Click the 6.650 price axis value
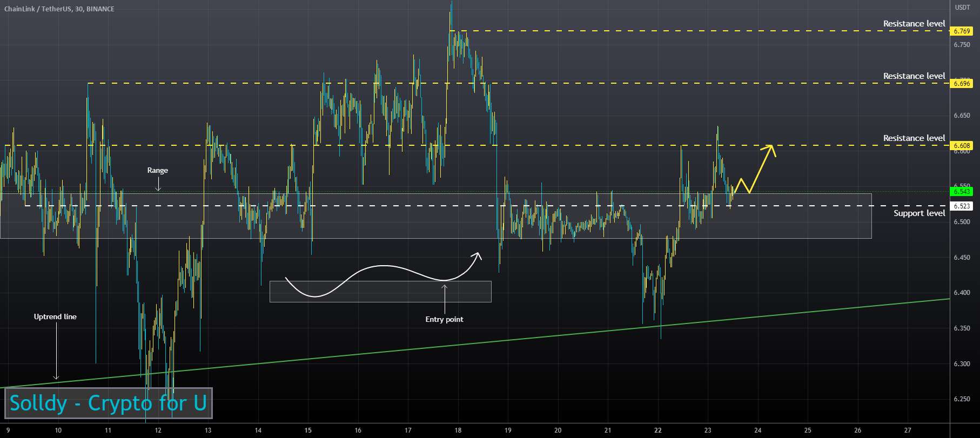 coord(962,116)
